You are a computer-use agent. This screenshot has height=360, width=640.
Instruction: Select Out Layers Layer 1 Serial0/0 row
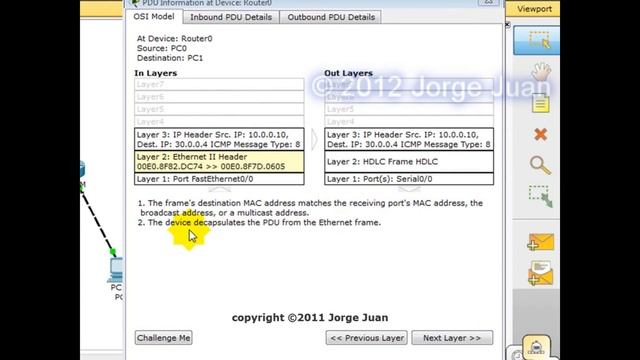409,179
